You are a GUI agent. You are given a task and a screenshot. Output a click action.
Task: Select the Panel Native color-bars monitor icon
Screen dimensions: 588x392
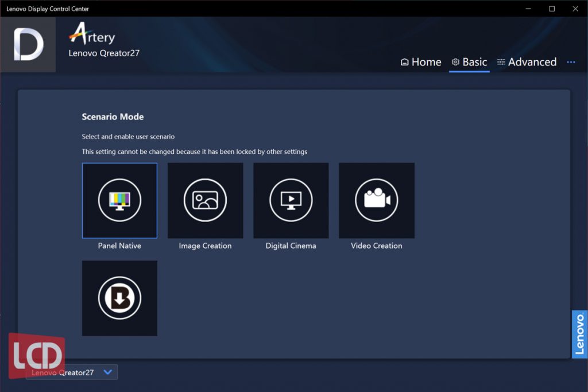[x=119, y=200]
